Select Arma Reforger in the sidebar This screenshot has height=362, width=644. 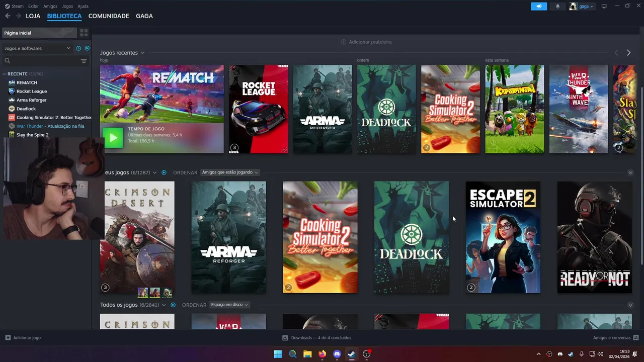coord(31,100)
